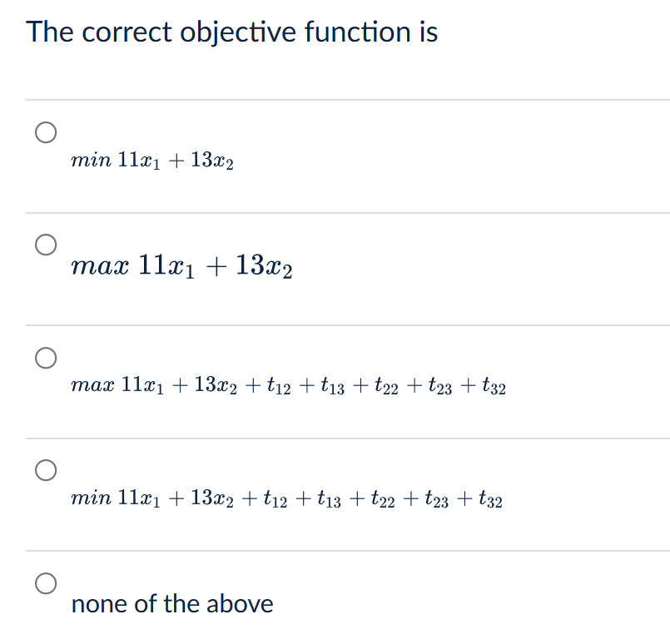Click the none of the above label
Image resolution: width=670 pixels, height=644 pixels.
pyautogui.click(x=172, y=605)
